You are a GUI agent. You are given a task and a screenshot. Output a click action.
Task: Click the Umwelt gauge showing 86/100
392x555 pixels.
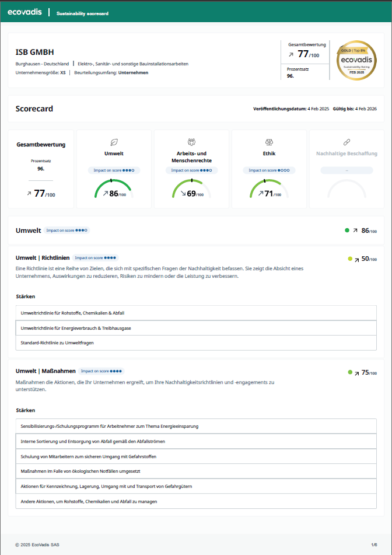point(114,189)
